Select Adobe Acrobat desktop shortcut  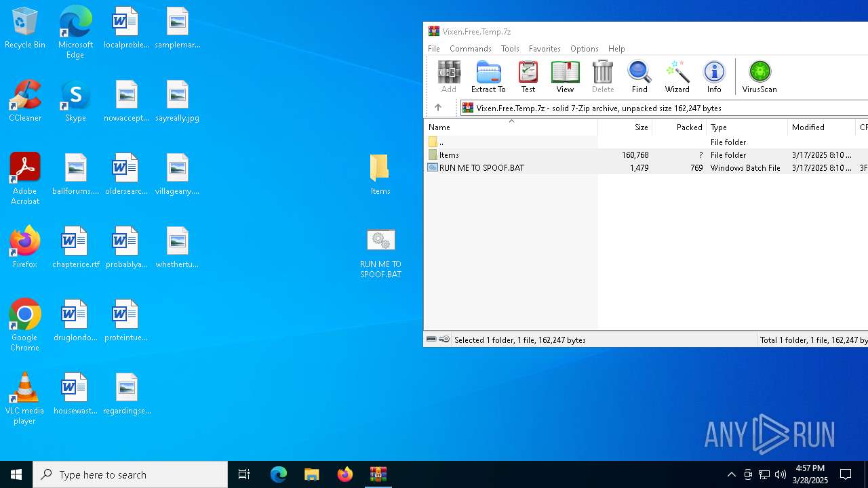25,179
